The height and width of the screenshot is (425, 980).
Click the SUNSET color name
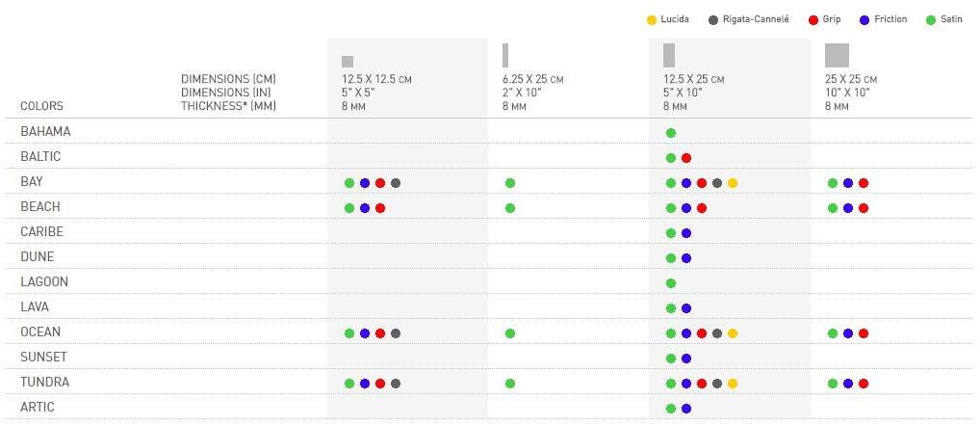pos(43,358)
